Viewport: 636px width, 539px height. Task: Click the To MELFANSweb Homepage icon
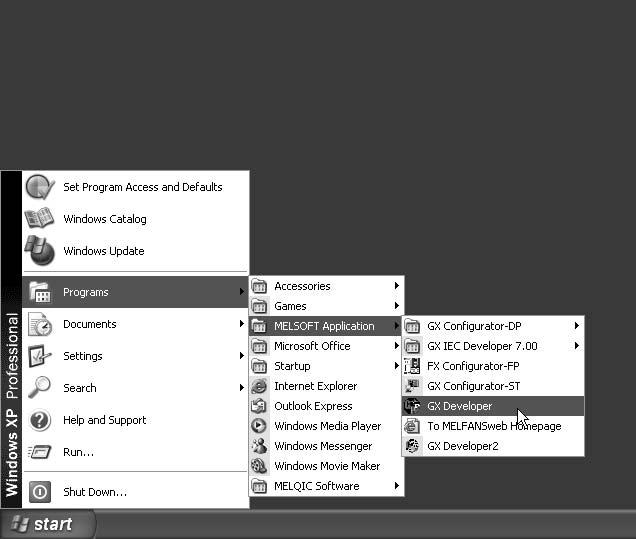tap(412, 426)
